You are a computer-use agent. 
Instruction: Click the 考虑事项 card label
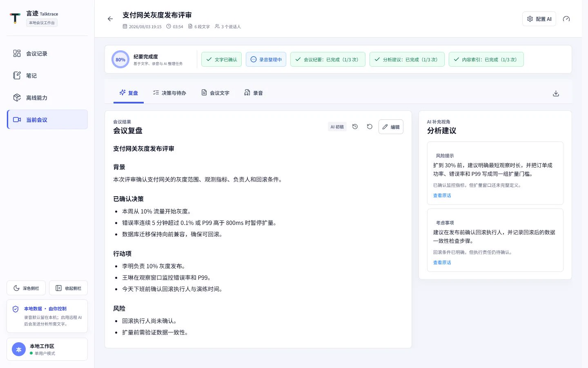(445, 223)
